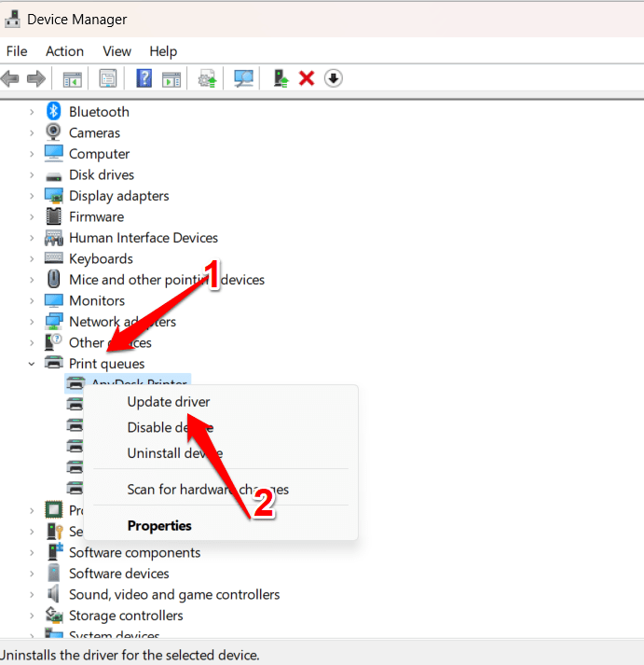644x665 pixels.
Task: Expand the Keyboards category
Action: pyautogui.click(x=32, y=258)
